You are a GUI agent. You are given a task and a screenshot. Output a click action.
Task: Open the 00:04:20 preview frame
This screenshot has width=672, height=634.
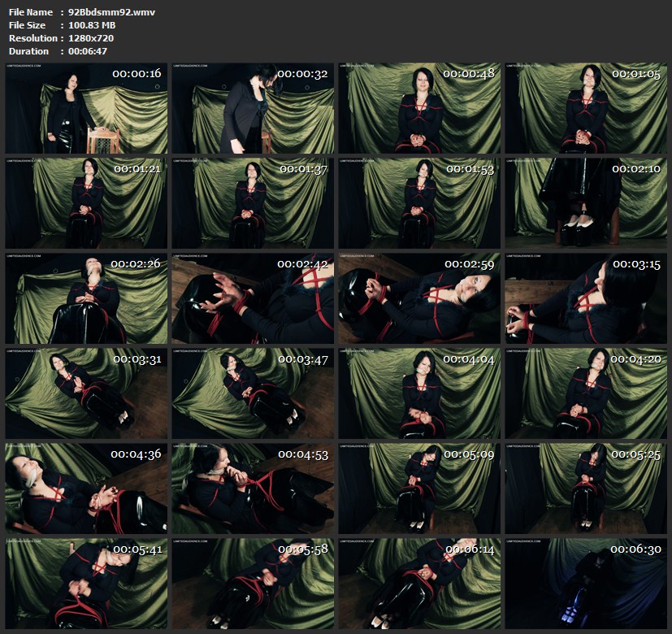click(x=586, y=393)
